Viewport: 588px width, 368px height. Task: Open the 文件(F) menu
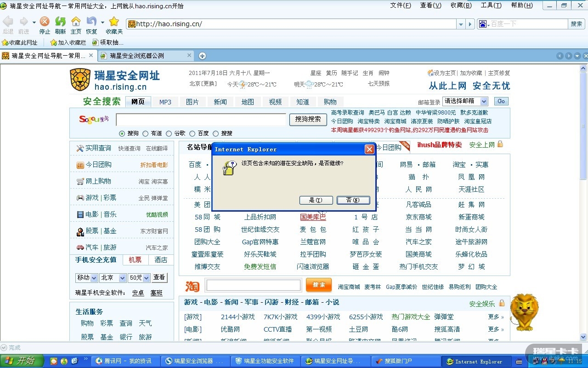click(x=401, y=6)
